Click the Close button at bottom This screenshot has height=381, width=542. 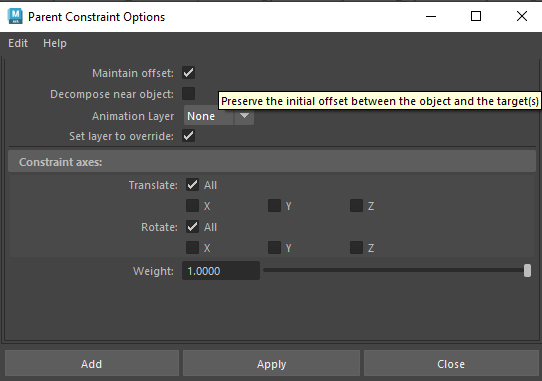(451, 364)
